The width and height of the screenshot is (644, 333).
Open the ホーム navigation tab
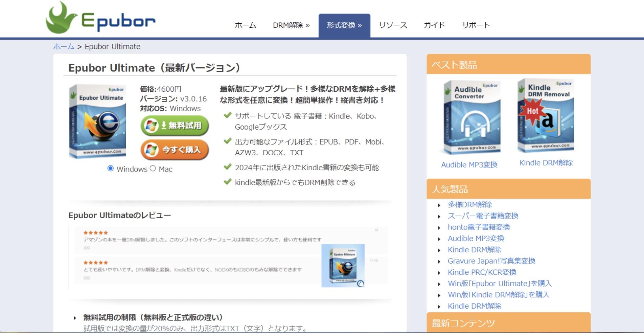tap(246, 25)
